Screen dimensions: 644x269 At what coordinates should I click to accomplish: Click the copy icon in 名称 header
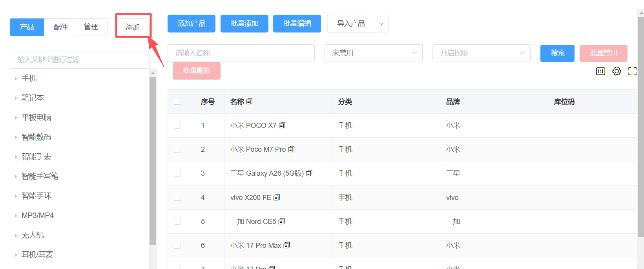pyautogui.click(x=249, y=102)
